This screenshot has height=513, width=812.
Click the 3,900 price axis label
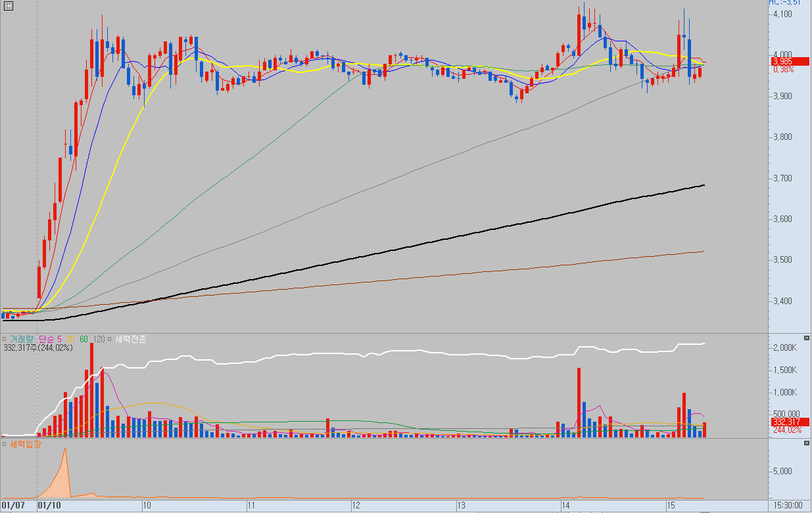[x=782, y=96]
